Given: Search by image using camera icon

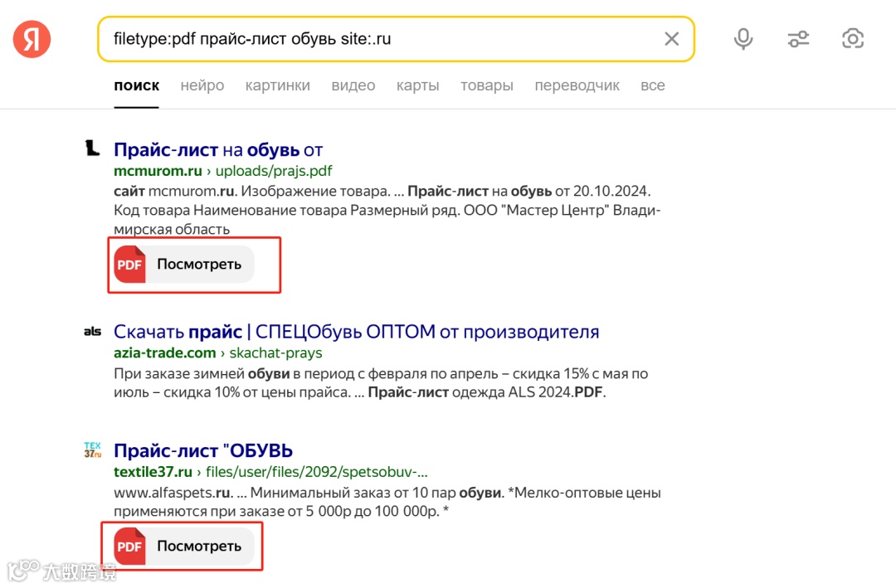Looking at the screenshot, I should pos(852,39).
